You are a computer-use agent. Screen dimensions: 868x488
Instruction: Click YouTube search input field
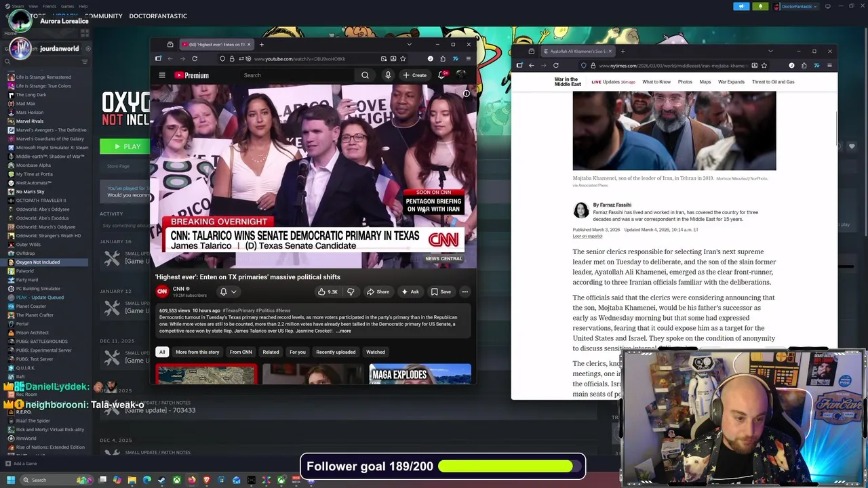tap(298, 75)
